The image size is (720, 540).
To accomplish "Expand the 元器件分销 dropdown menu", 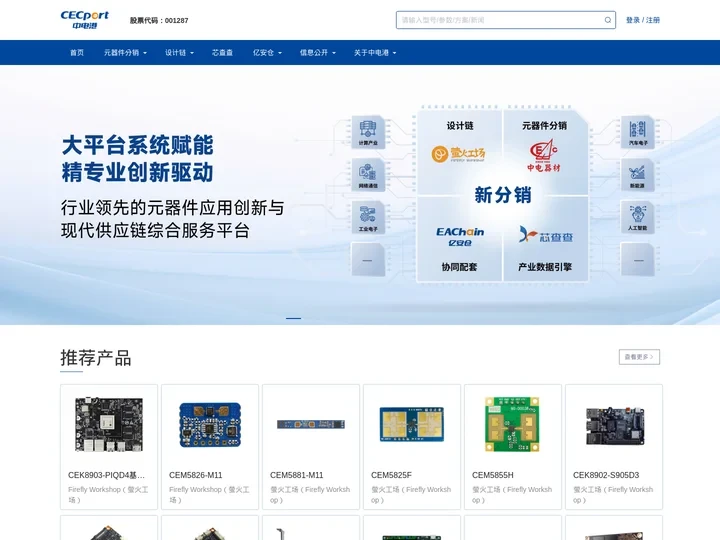I will [125, 53].
